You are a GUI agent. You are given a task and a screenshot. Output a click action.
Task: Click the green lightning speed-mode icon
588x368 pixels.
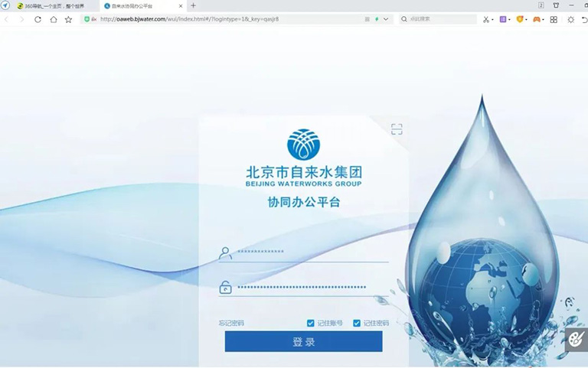coord(377,19)
